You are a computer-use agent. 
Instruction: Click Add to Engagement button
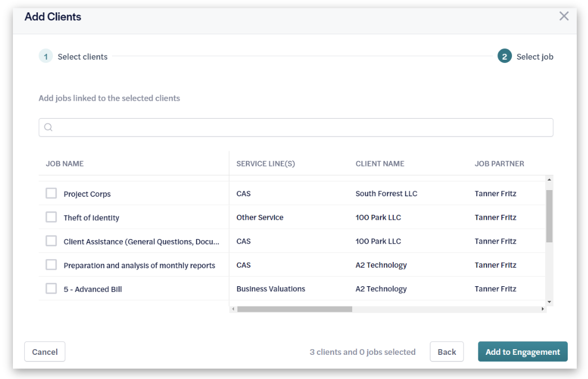522,351
